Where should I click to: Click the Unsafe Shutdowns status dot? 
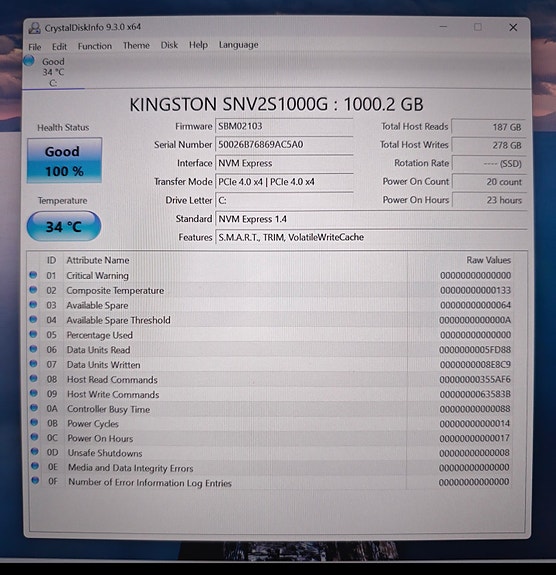coord(34,451)
